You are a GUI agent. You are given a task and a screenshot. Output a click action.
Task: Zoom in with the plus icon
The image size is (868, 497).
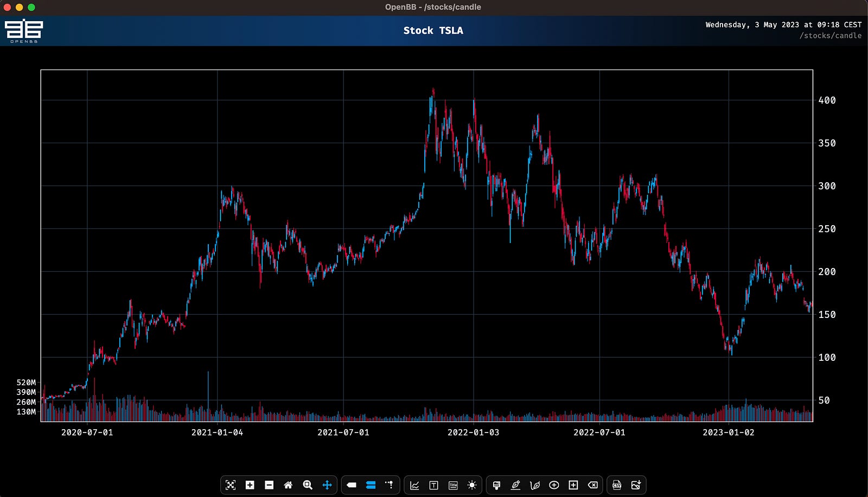tap(250, 485)
